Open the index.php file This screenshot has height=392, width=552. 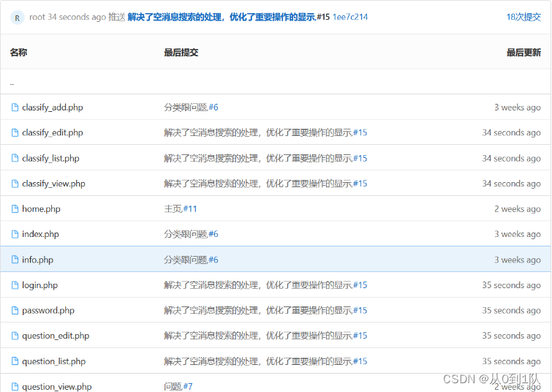pyautogui.click(x=40, y=234)
